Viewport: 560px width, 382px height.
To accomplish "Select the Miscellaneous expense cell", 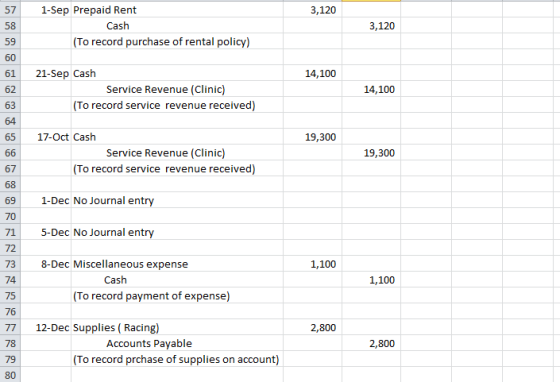I will [x=177, y=264].
